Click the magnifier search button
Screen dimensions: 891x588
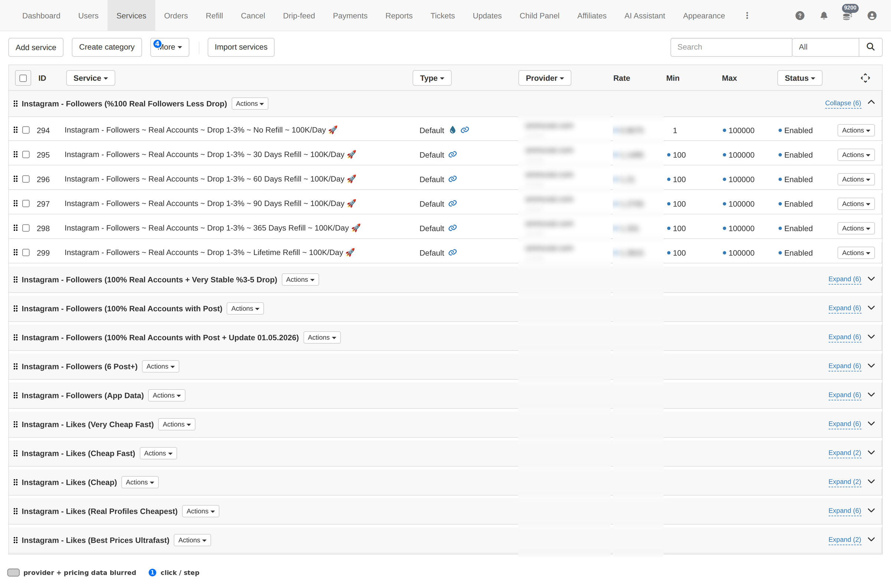(870, 47)
